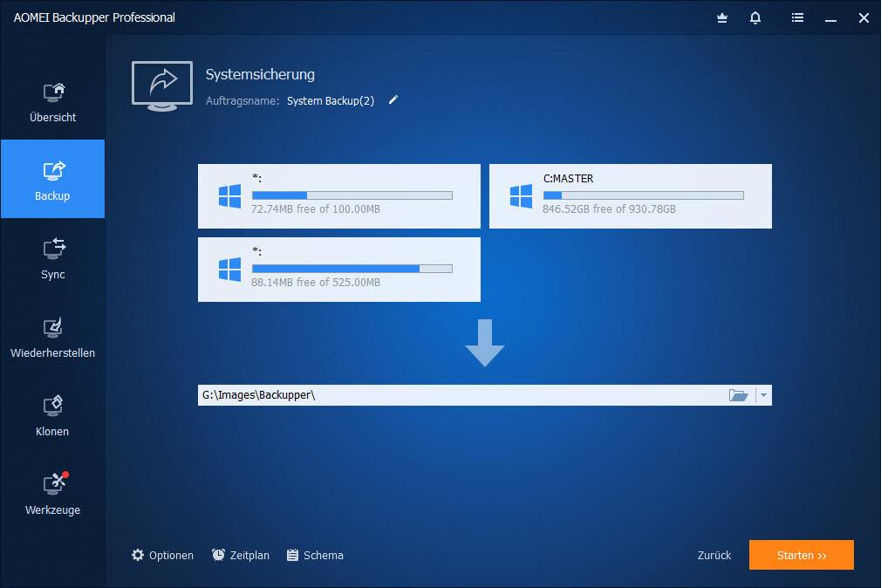Open Schema backup scheme settings

315,555
